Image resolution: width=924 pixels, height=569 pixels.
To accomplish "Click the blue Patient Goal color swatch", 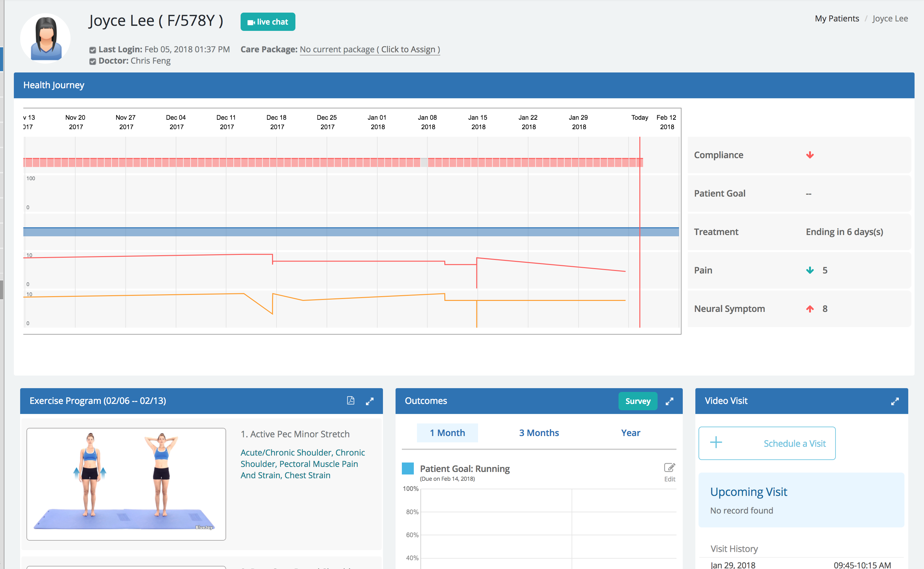I will (408, 468).
